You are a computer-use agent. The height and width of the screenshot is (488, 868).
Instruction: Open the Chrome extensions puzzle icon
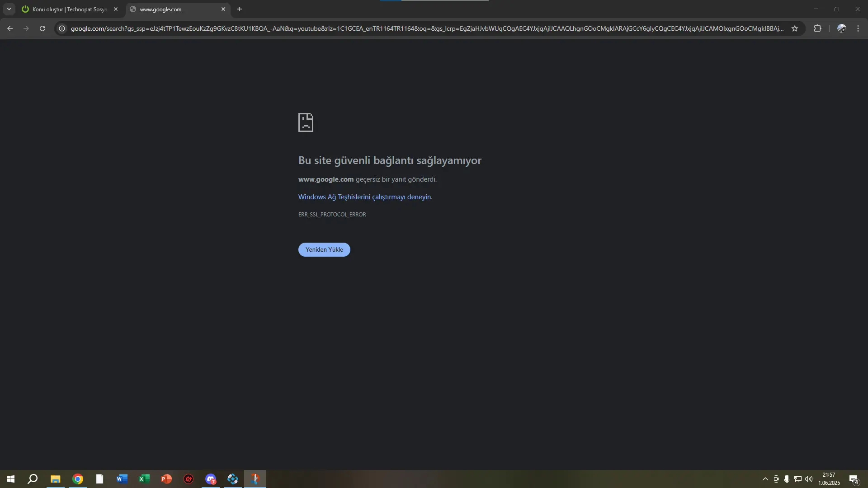coord(817,28)
